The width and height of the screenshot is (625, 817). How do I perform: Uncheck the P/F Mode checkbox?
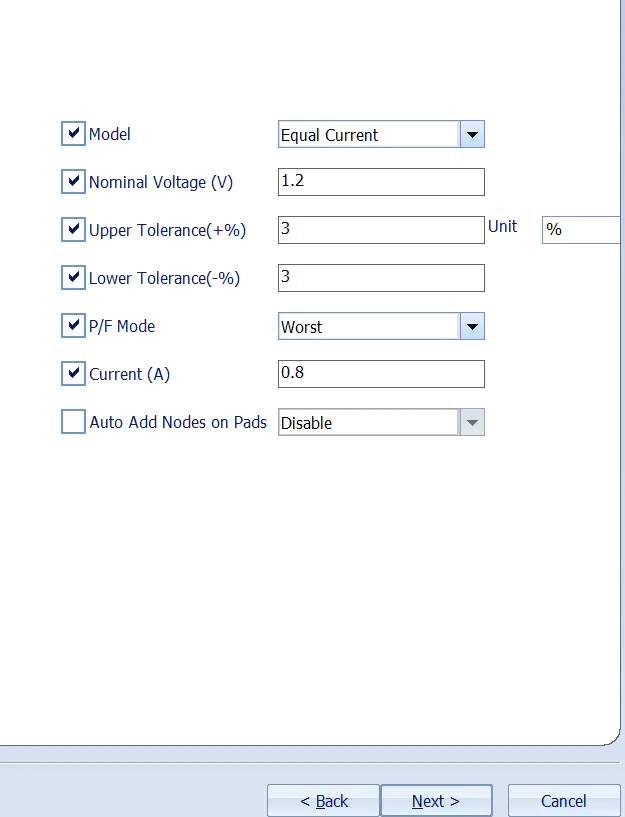coord(73,326)
